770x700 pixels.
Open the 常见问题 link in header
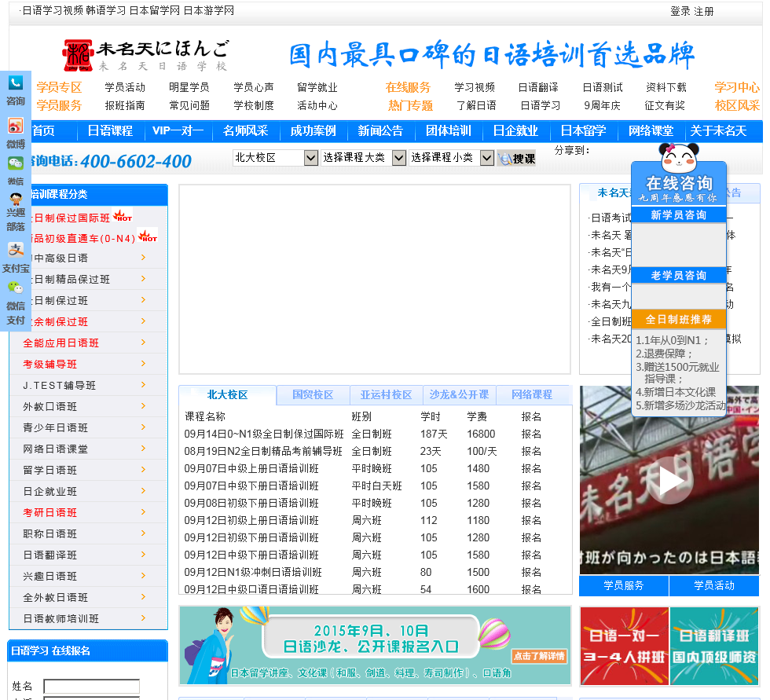(189, 105)
